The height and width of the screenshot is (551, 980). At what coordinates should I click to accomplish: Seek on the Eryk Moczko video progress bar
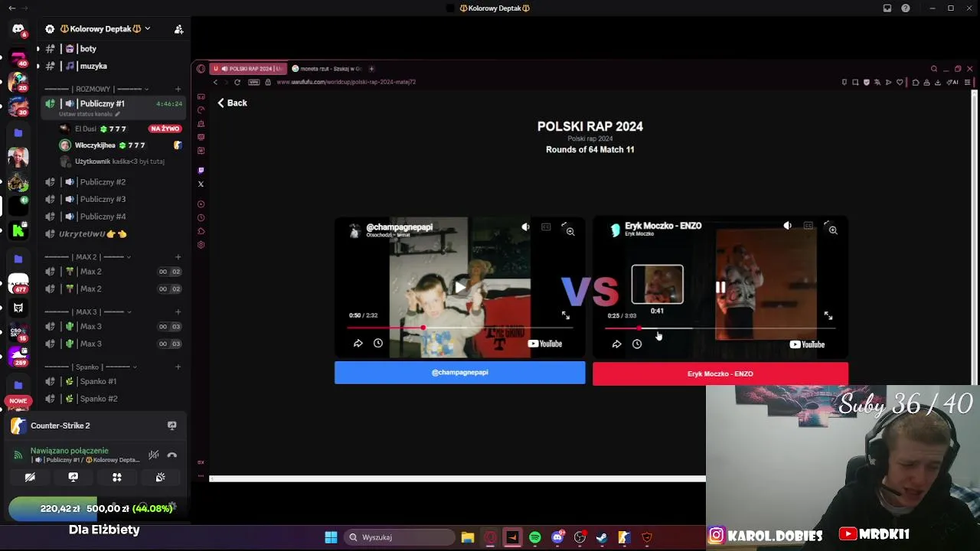click(720, 328)
